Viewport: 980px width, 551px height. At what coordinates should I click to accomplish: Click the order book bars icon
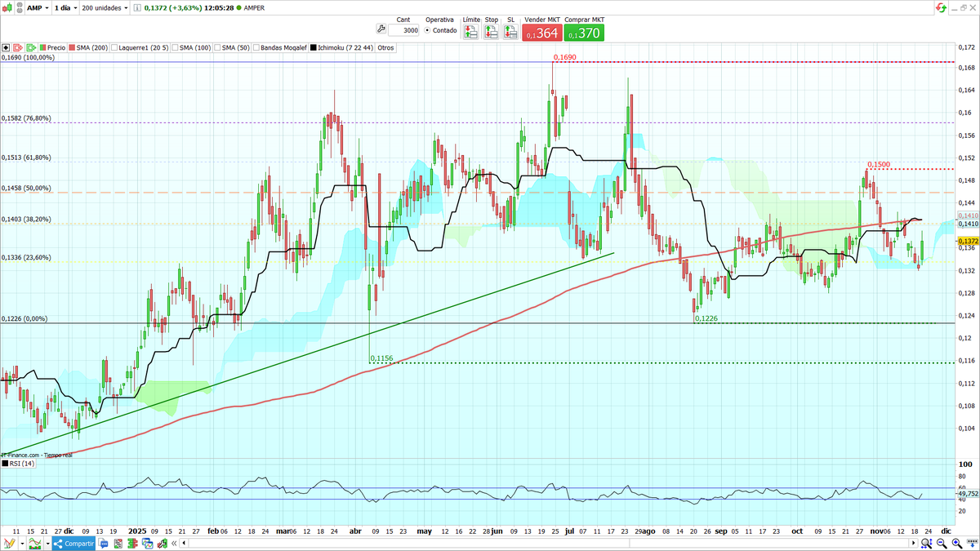[x=132, y=544]
